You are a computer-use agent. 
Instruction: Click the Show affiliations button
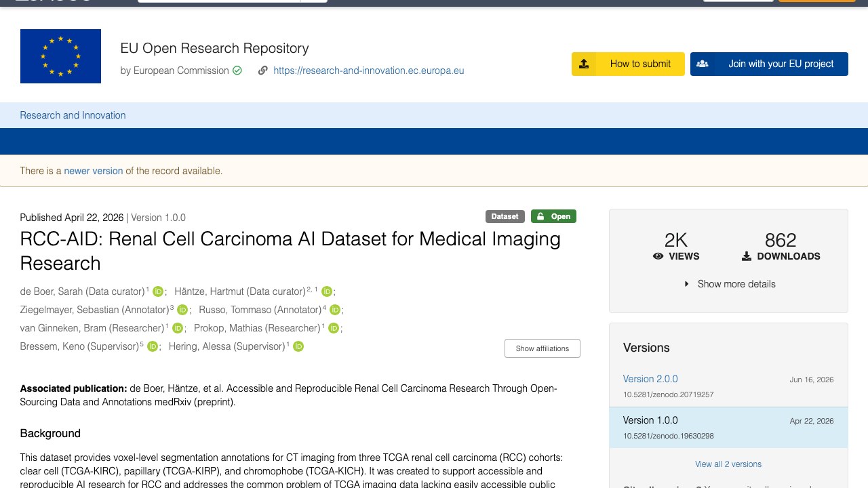pos(542,348)
